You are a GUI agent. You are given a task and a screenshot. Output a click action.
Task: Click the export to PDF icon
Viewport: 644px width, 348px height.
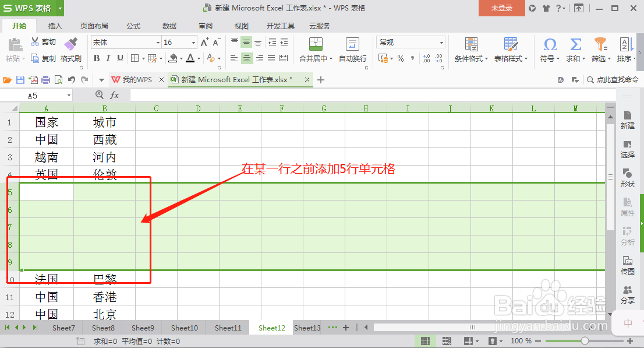pos(33,80)
